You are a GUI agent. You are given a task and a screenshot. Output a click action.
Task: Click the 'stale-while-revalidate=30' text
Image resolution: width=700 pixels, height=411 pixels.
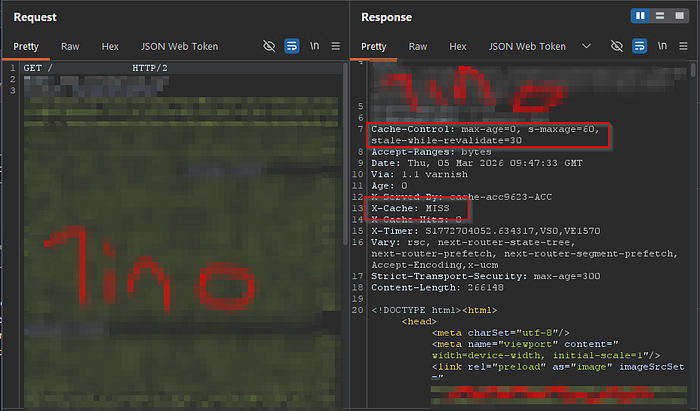[446, 140]
